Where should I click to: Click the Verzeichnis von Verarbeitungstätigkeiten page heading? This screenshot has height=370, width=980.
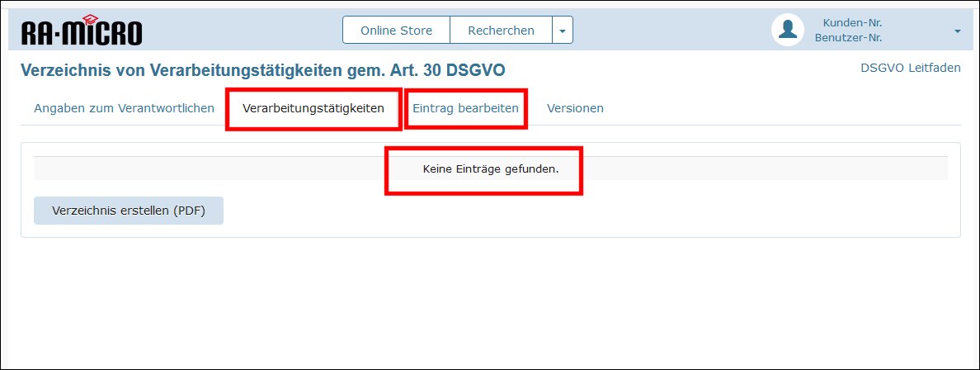[165, 70]
